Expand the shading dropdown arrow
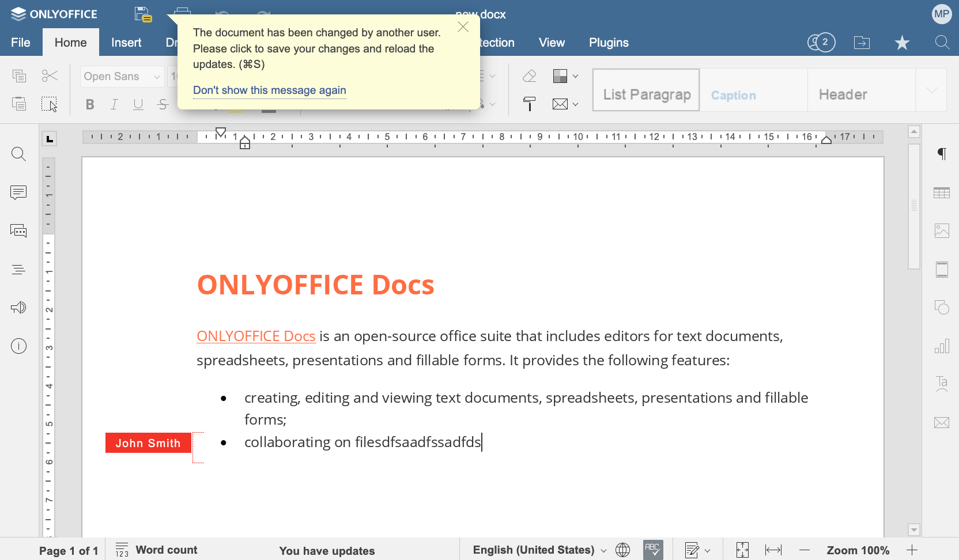Viewport: 959px width, 560px height. pos(575,76)
